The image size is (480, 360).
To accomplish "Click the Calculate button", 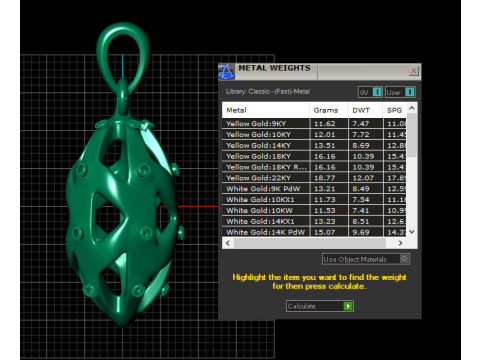I will (x=320, y=306).
